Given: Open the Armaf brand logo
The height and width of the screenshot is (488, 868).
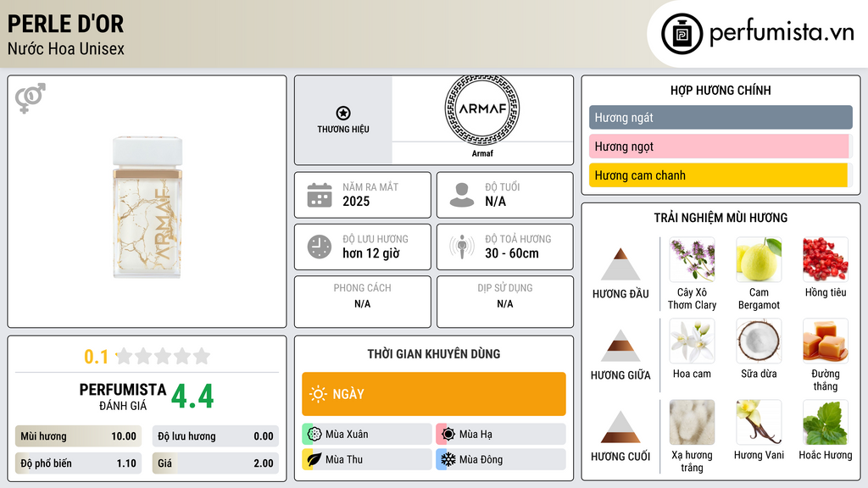Looking at the screenshot, I should click(481, 109).
